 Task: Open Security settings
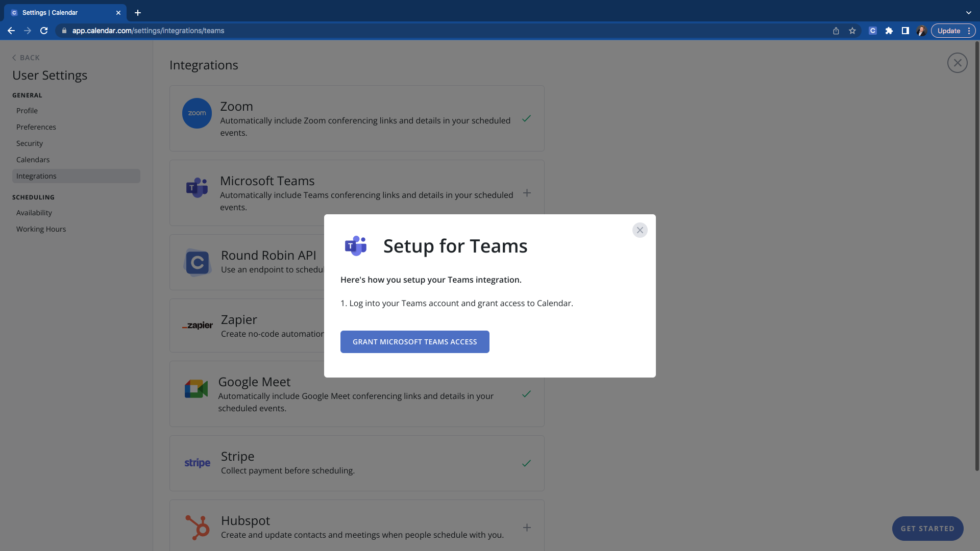click(30, 143)
